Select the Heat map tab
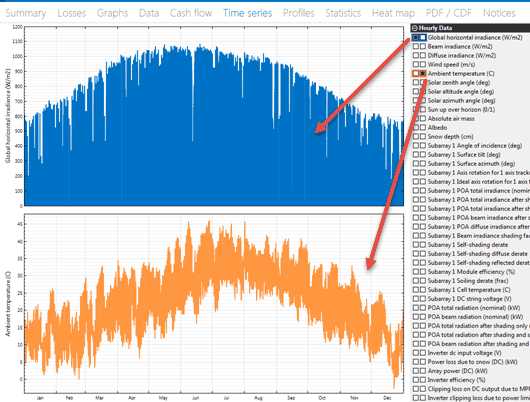The image size is (530, 402). (x=393, y=13)
